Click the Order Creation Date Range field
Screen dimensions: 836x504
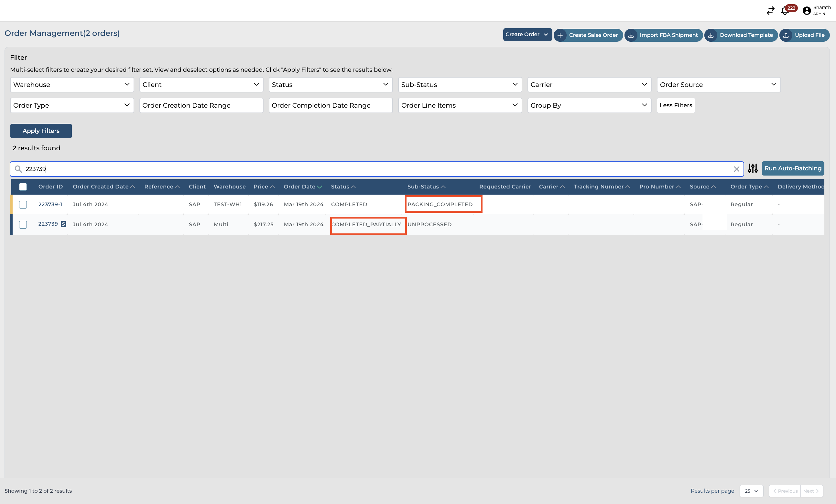201,105
